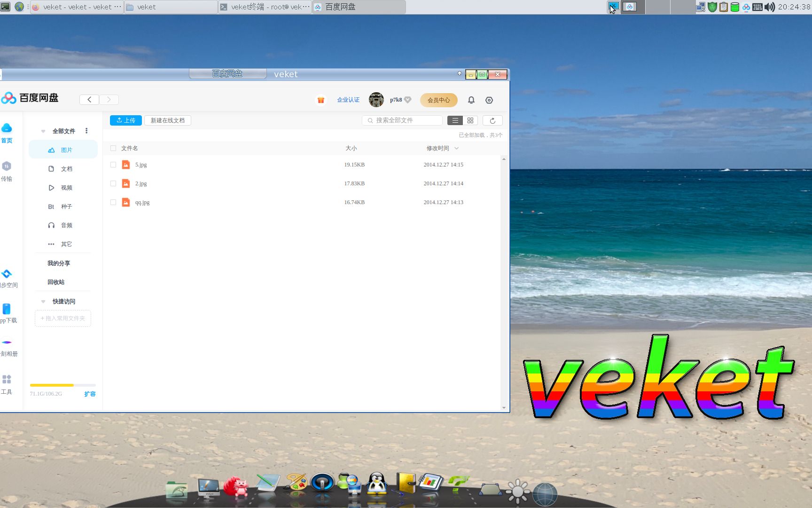The image size is (812, 508).
Task: Collapse the 全部文件 section arrow
Action: pos(43,131)
